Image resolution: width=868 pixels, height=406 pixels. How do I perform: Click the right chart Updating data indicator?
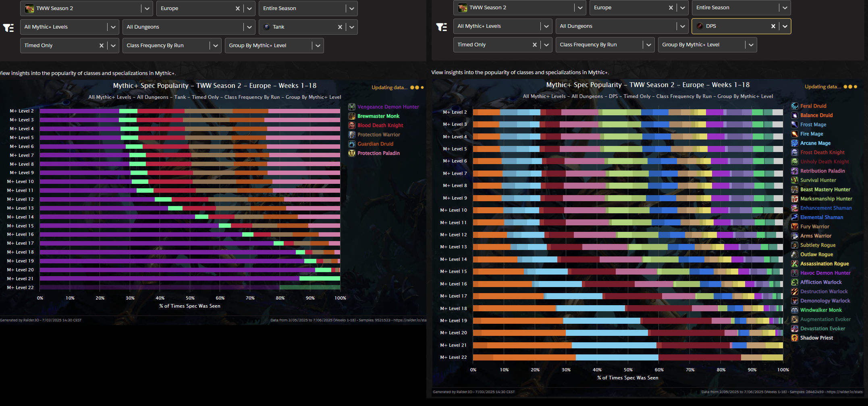pos(831,87)
